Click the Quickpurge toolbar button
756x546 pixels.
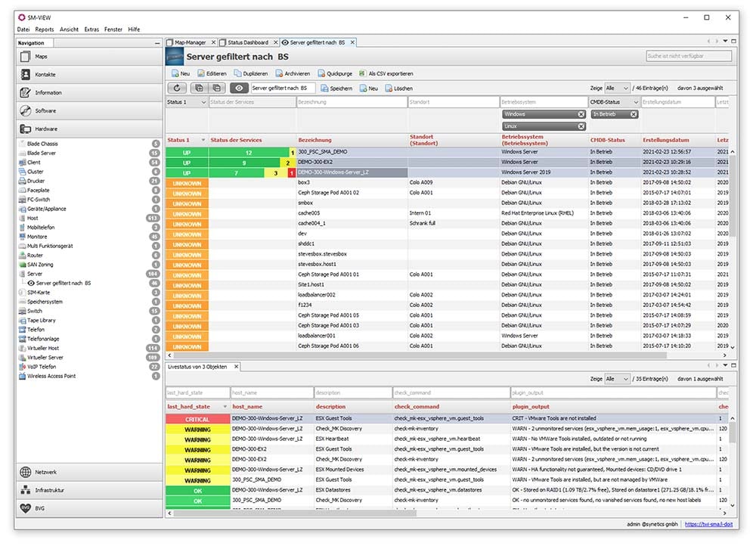335,74
